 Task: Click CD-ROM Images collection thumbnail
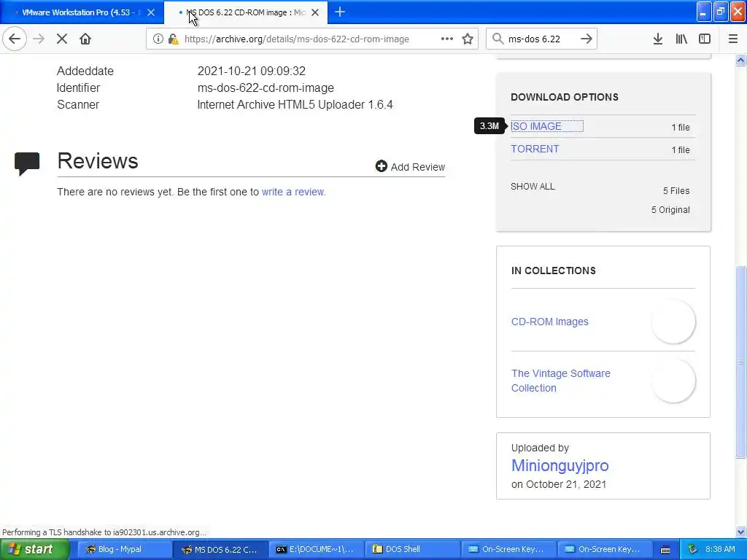coord(673,322)
